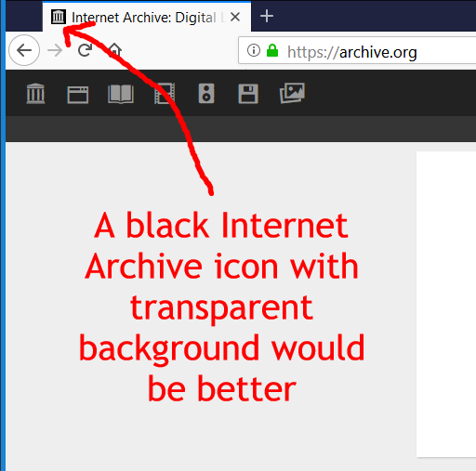Click the browser Back arrow button
Viewport: 476px width, 471px height.
pyautogui.click(x=24, y=50)
